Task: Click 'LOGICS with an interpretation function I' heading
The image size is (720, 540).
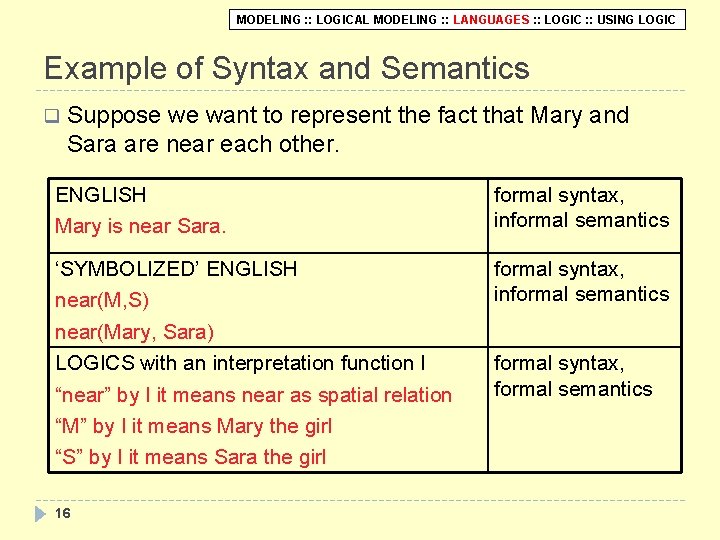Action: pyautogui.click(x=240, y=364)
